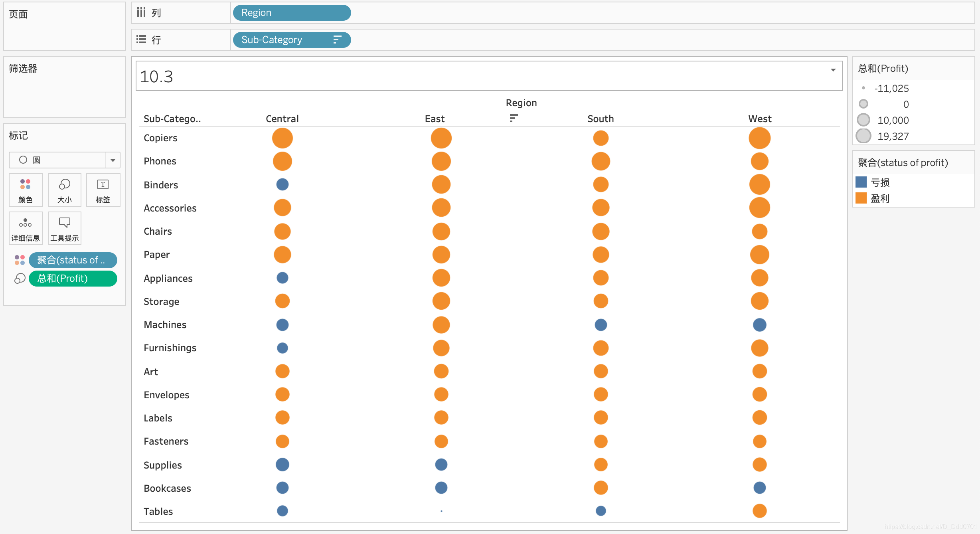Select the Region pill on columns shelf
Viewport: 980px width, 534px height.
click(x=292, y=13)
